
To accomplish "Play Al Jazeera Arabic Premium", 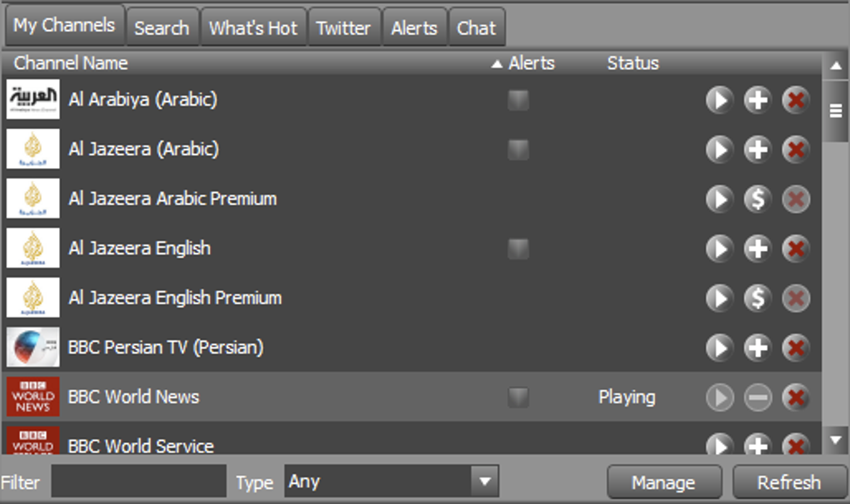I will point(719,199).
